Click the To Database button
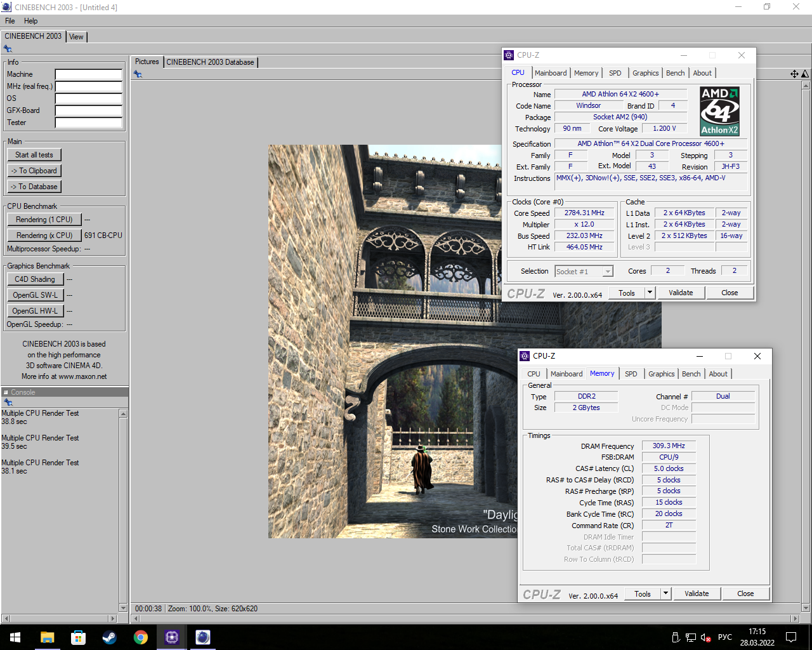Screen dimensions: 812x650 (34, 187)
